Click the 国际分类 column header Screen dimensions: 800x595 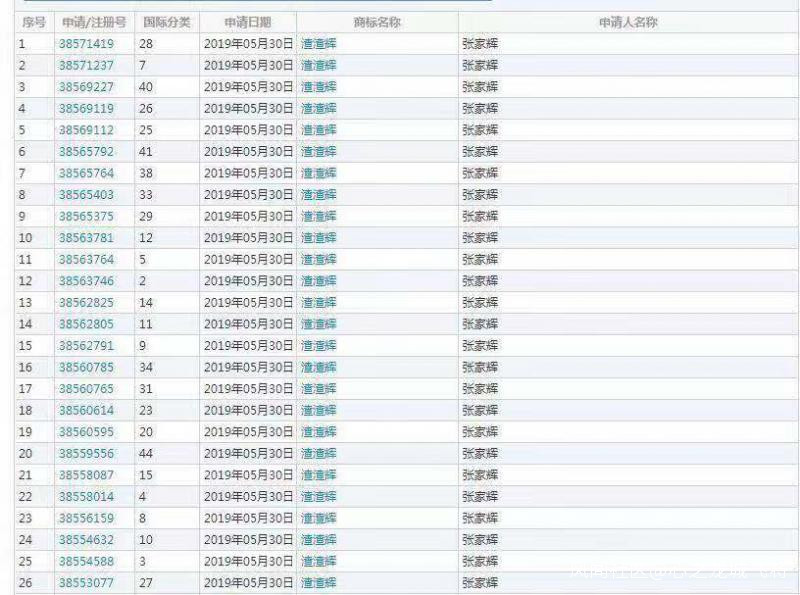click(x=167, y=22)
